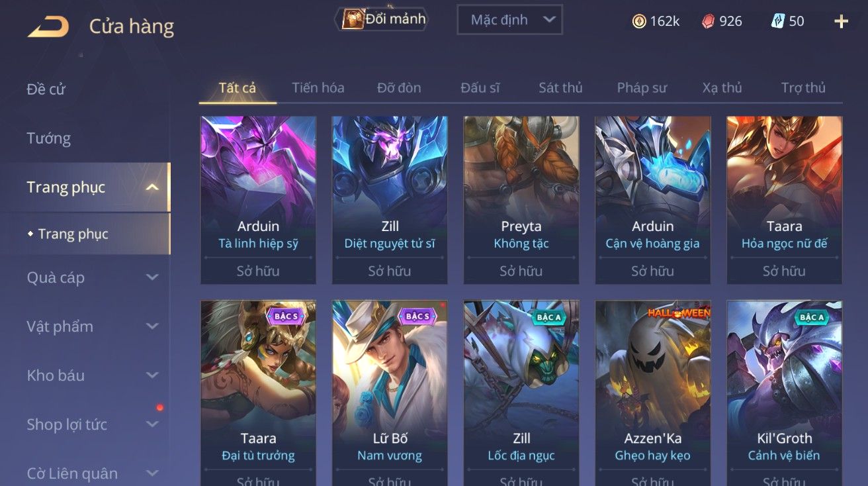Tap the red ruby currency icon
Viewport: 868px width, 486px height.
[x=709, y=21]
